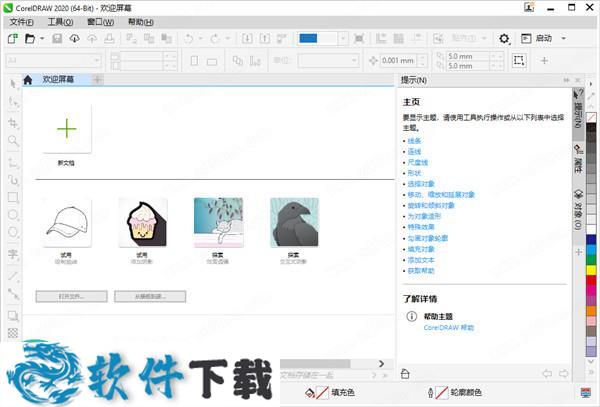Click the Export icon with up arrow
The image size is (600, 407).
click(264, 39)
